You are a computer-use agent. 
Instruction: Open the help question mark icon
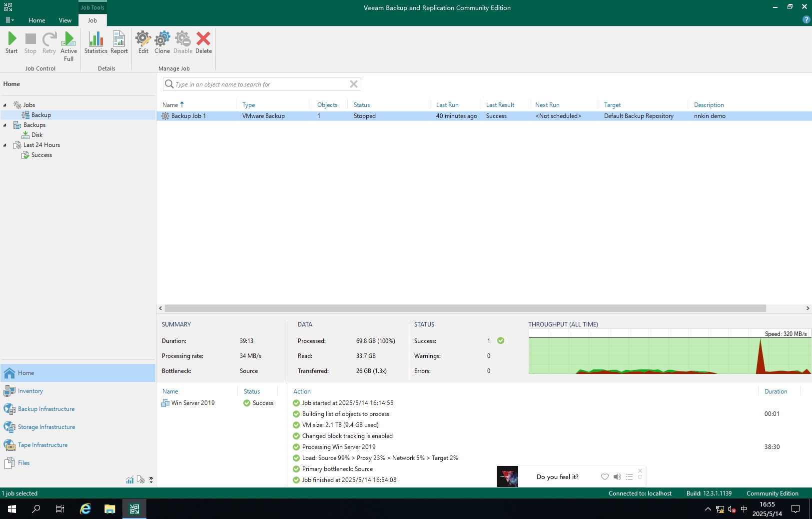coord(806,19)
